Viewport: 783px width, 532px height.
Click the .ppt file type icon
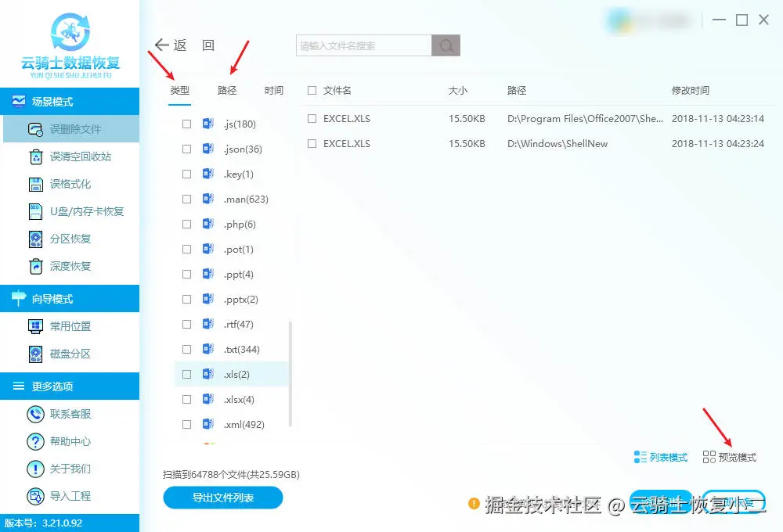pyautogui.click(x=208, y=274)
